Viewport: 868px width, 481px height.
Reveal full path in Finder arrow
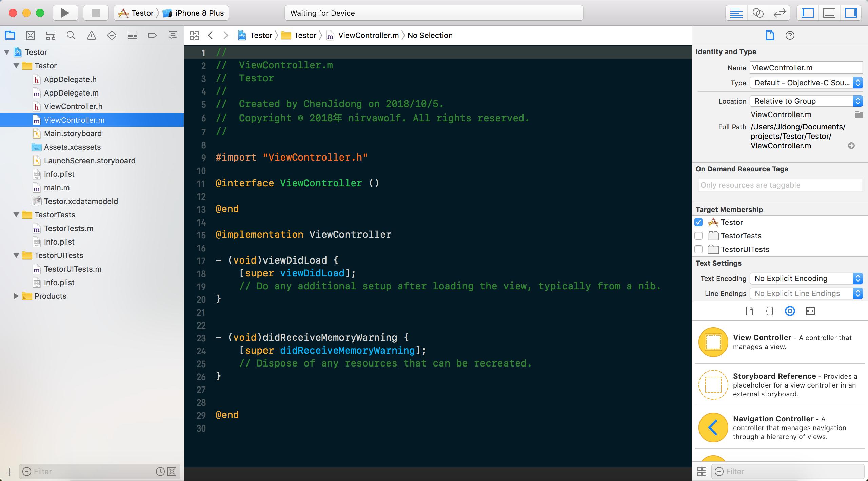tap(851, 146)
